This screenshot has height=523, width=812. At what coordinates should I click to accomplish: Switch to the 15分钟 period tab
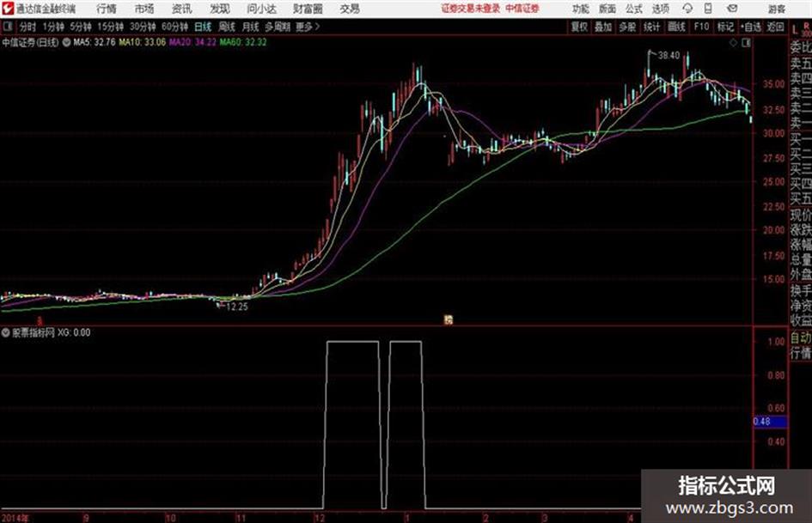click(110, 27)
